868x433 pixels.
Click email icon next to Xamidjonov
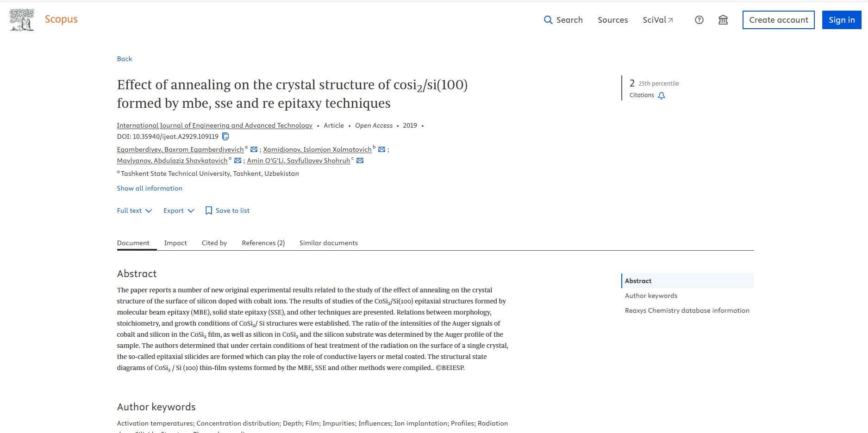(381, 149)
